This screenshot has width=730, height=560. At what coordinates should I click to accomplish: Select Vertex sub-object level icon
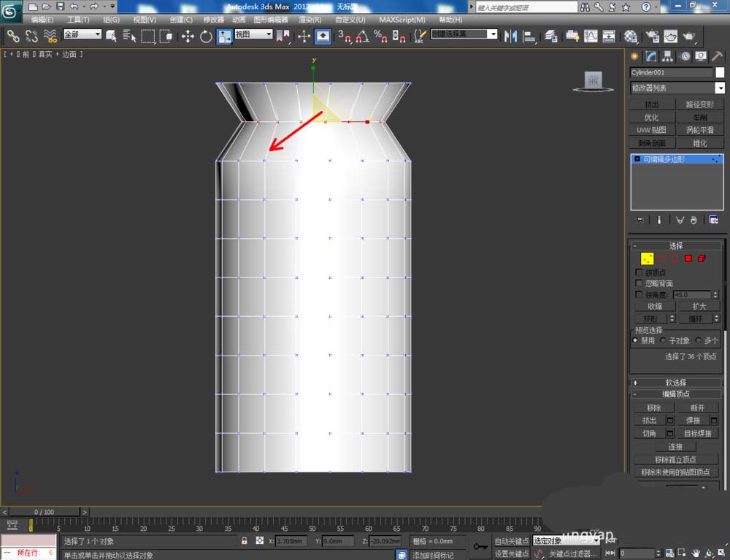[x=647, y=258]
